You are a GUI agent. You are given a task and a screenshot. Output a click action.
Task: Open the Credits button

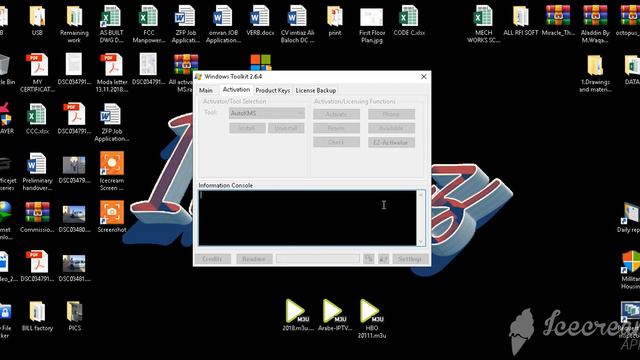pyautogui.click(x=213, y=259)
